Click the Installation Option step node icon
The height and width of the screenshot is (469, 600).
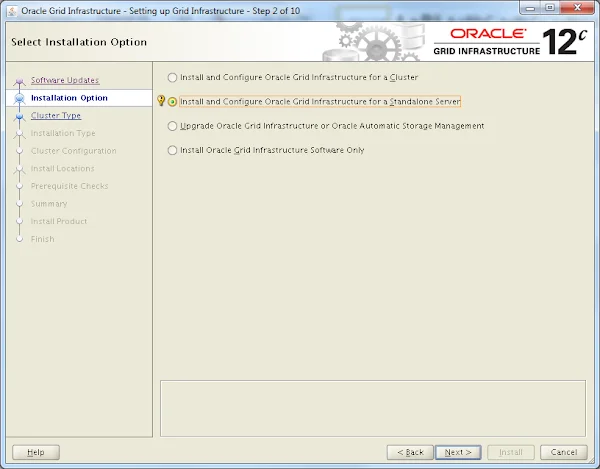point(20,98)
